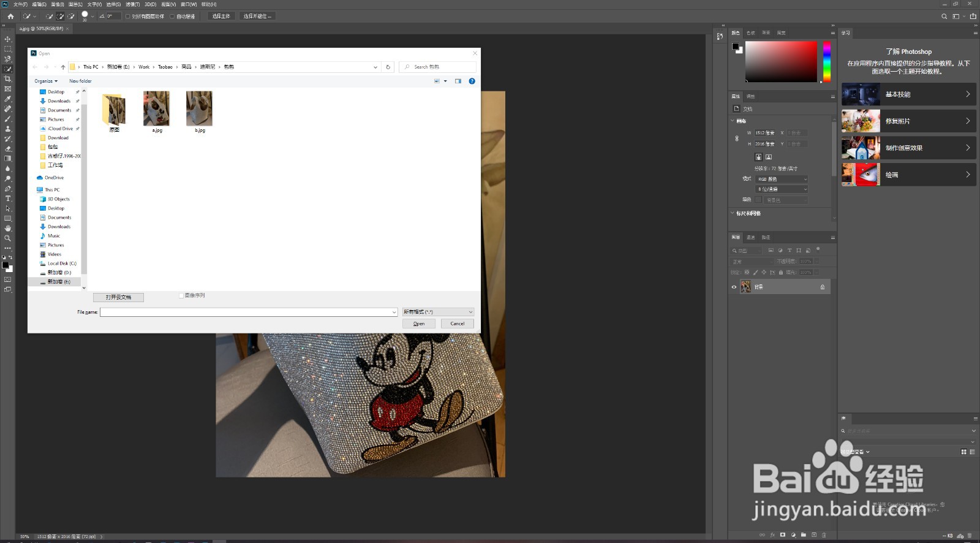The image size is (980, 543).
Task: Open the address bar history dropdown
Action: point(375,67)
